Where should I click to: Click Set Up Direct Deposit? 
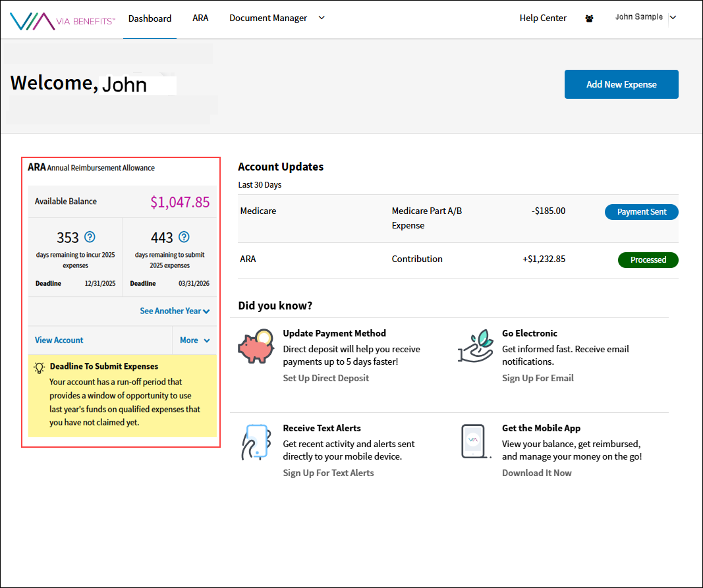(x=325, y=378)
